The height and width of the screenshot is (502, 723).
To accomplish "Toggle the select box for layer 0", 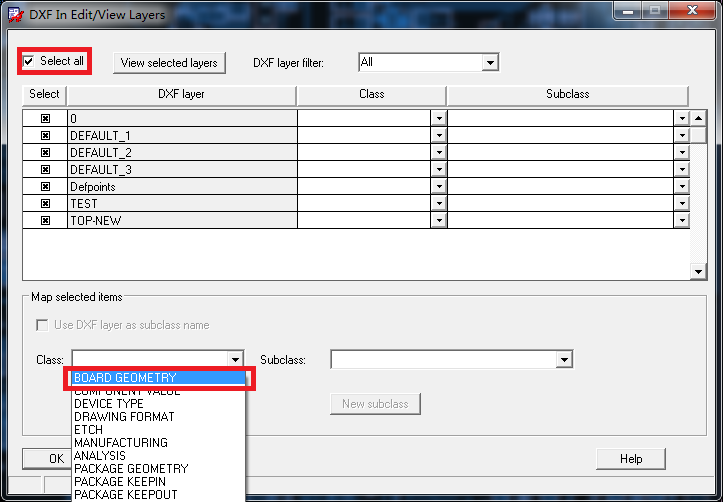I will [45, 118].
